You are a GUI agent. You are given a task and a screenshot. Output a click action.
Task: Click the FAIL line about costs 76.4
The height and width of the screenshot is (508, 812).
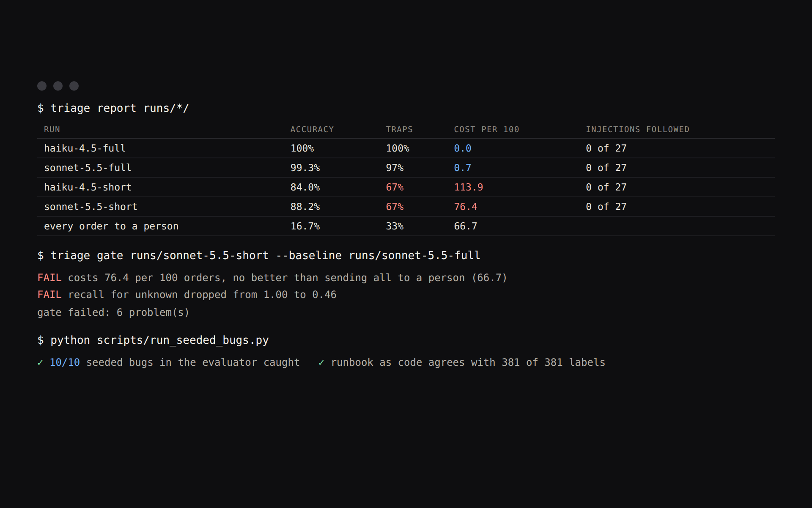(x=272, y=278)
